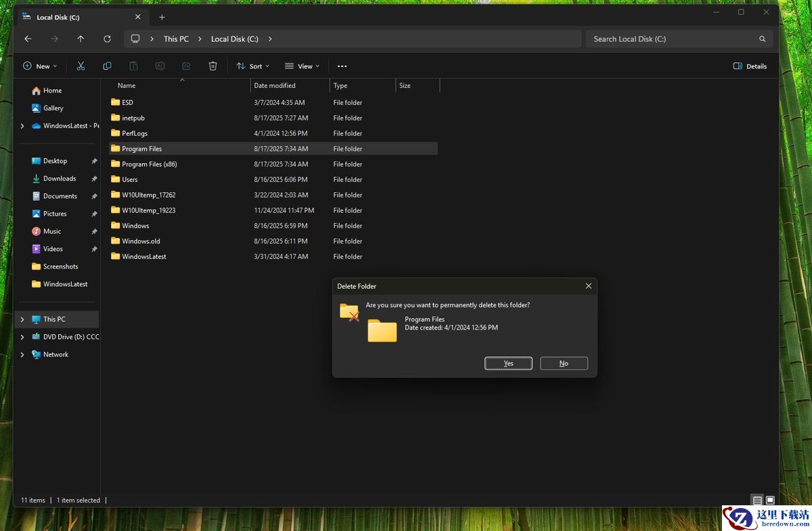This screenshot has width=812, height=531.
Task: Click search magnifier icon in search box
Action: coord(763,39)
